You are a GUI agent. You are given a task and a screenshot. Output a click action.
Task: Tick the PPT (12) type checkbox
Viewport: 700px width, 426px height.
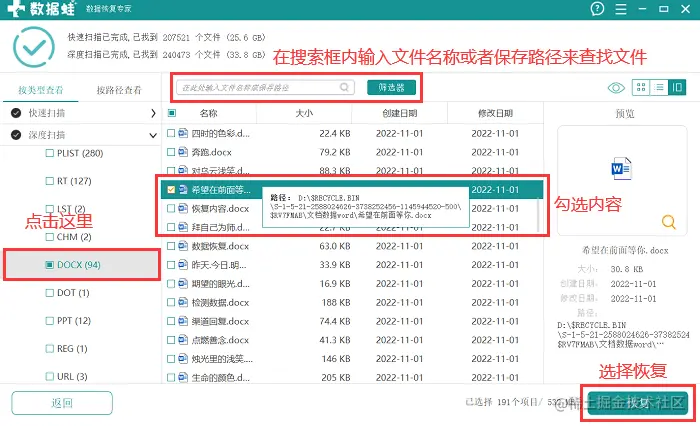point(50,321)
